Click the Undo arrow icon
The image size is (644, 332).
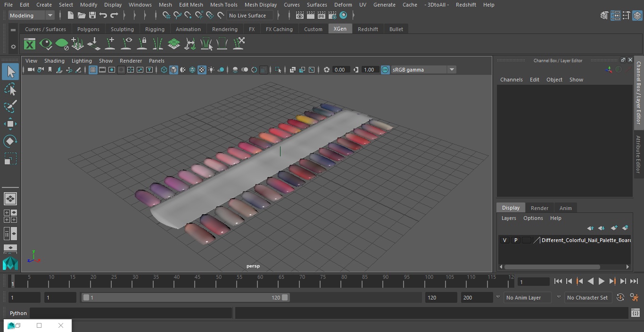(x=103, y=16)
